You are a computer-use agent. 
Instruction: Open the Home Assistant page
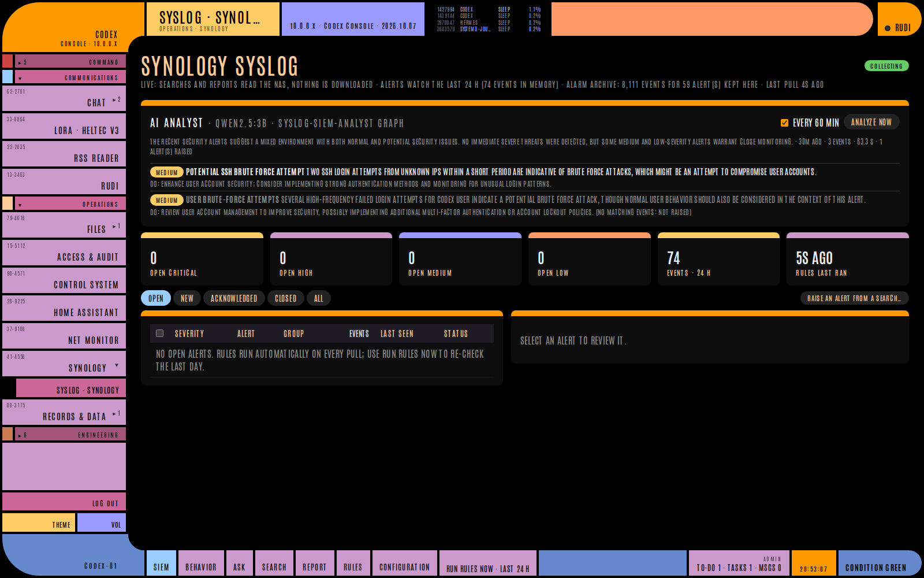point(64,308)
